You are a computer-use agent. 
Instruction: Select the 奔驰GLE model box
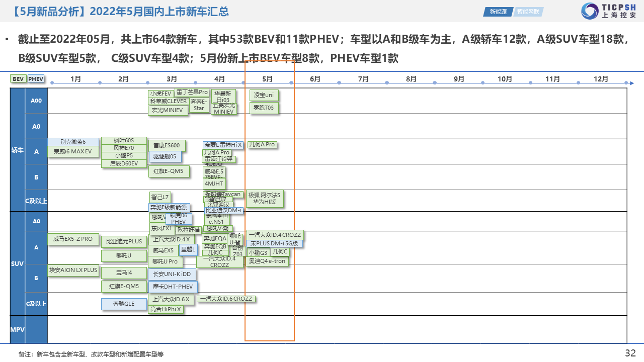(123, 304)
